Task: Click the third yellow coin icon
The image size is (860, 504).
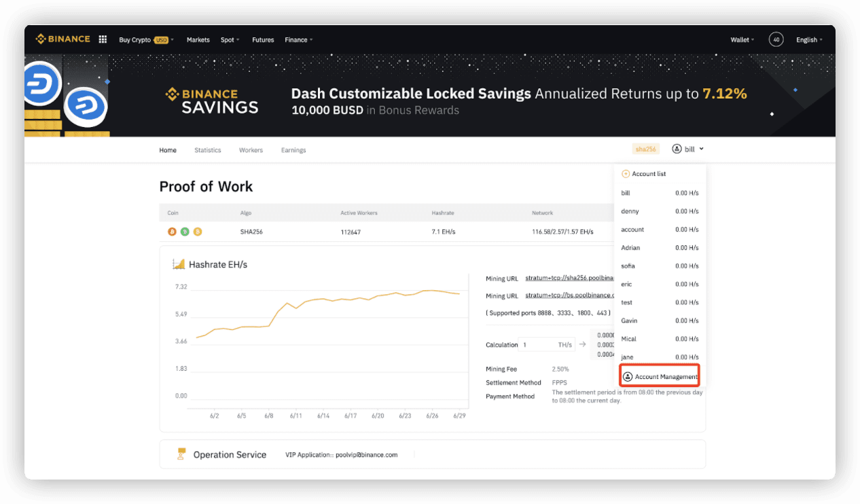Action: click(198, 232)
